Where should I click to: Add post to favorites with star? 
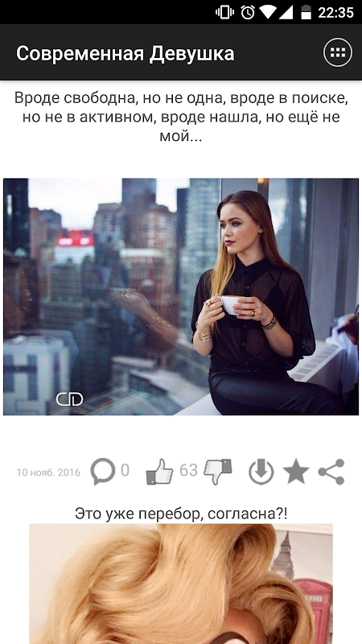(296, 472)
